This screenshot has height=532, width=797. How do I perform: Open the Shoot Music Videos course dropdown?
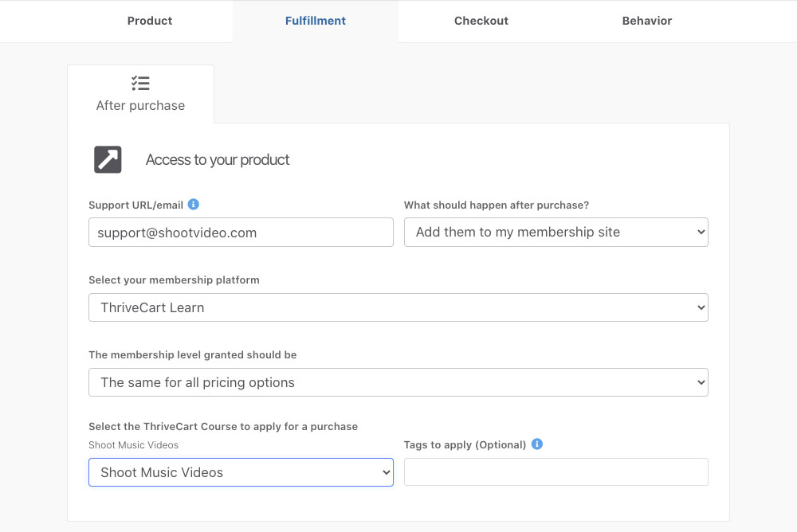(241, 472)
